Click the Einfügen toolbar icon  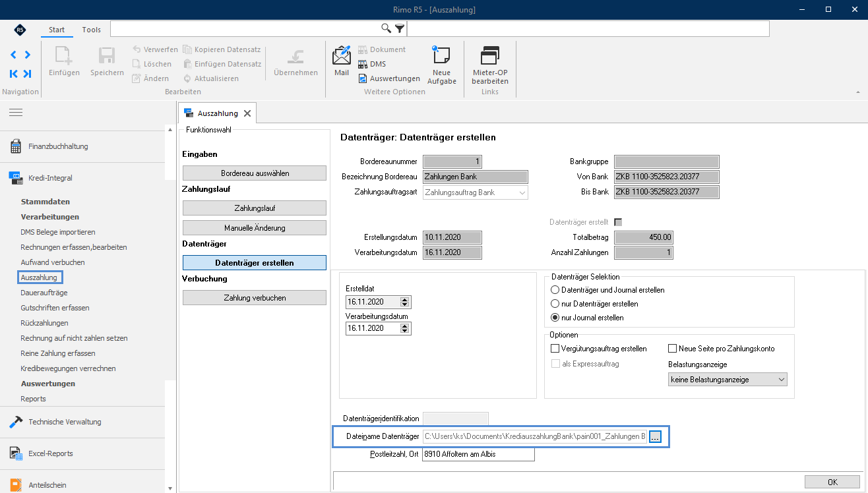click(64, 56)
